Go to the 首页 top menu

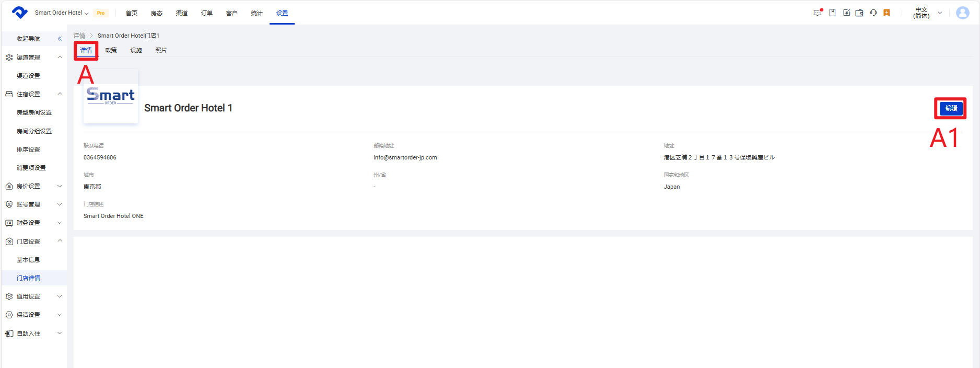(x=132, y=13)
